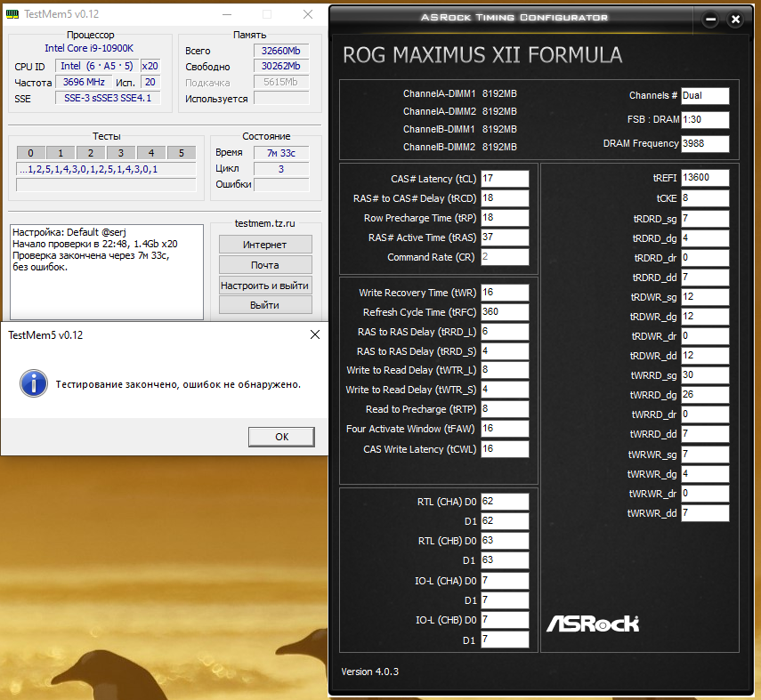Click the tRDWR_sg value field
The height and width of the screenshot is (700, 761).
(705, 297)
